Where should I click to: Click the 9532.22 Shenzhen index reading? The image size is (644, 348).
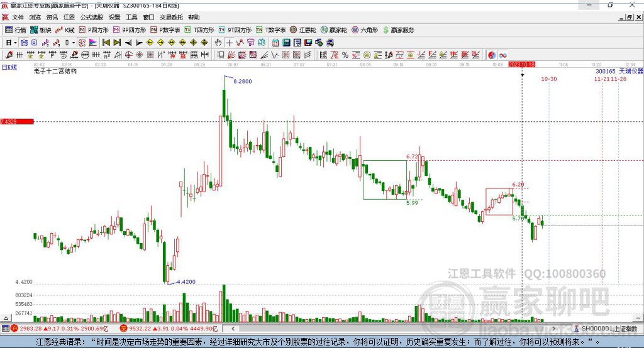pos(140,329)
